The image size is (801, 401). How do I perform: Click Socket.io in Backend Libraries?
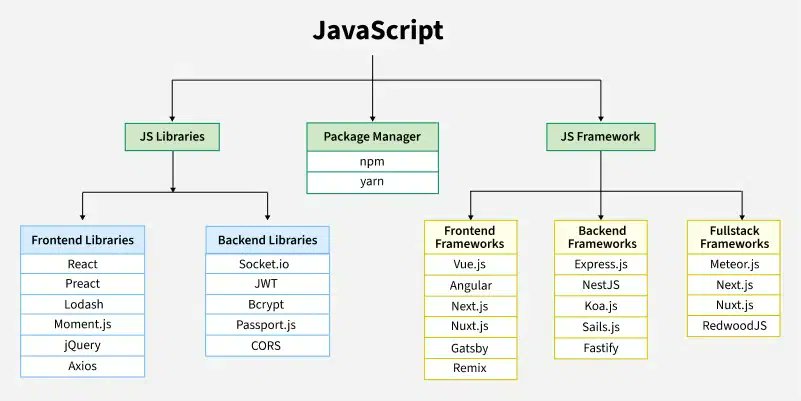point(268,264)
